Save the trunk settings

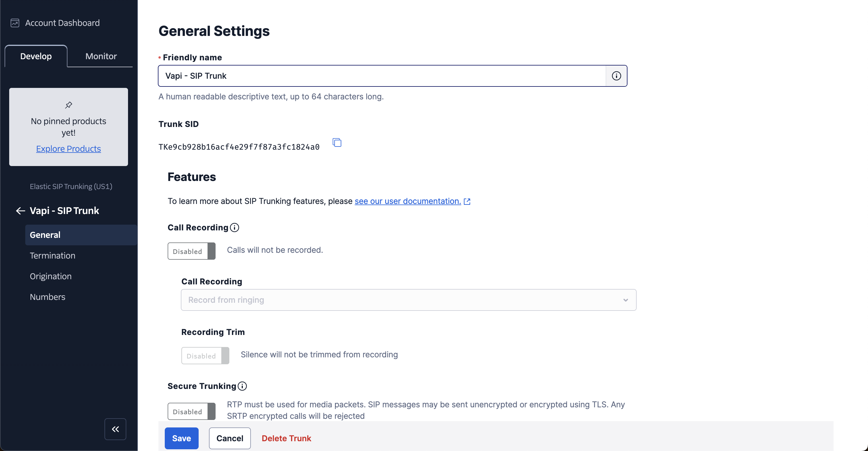point(181,438)
